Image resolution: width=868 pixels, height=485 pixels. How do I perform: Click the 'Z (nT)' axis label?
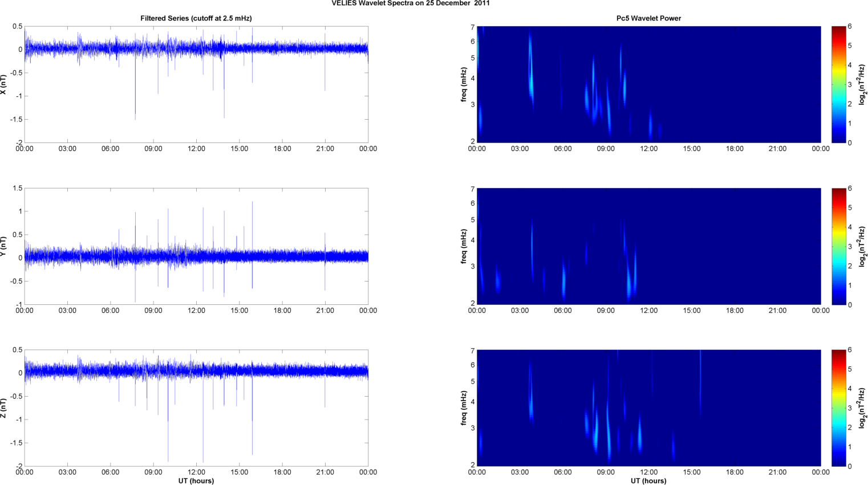click(x=3, y=408)
